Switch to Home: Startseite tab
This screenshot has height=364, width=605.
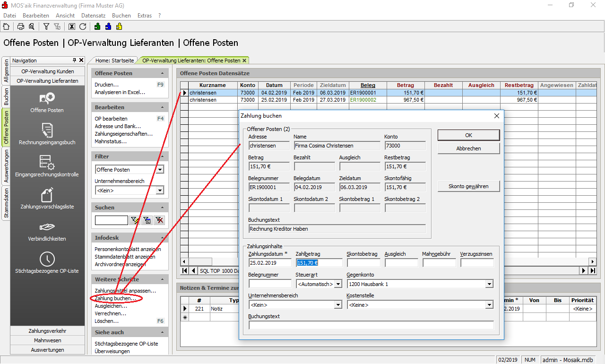[x=114, y=61]
